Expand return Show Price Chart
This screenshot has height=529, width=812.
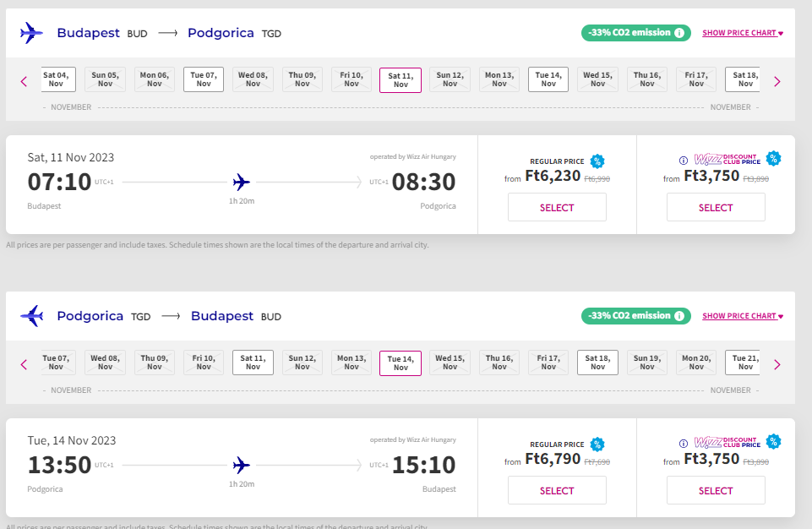pyautogui.click(x=743, y=315)
